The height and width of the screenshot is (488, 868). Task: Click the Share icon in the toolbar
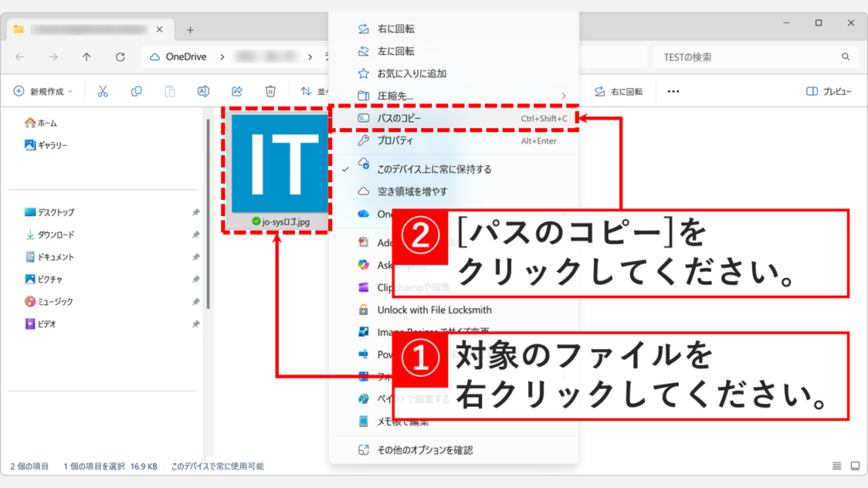click(237, 91)
